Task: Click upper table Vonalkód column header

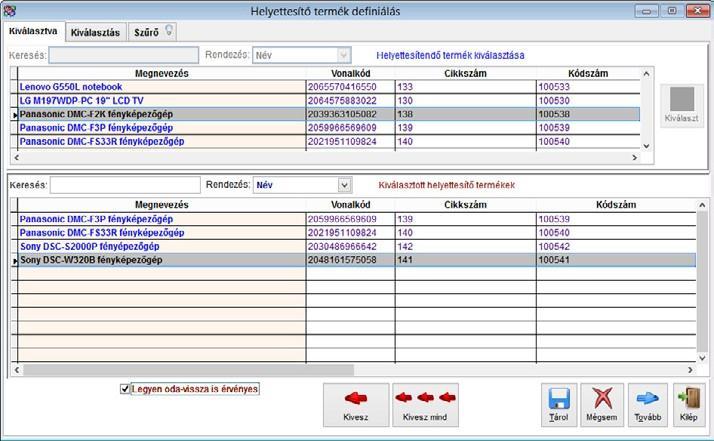Action: [x=351, y=73]
